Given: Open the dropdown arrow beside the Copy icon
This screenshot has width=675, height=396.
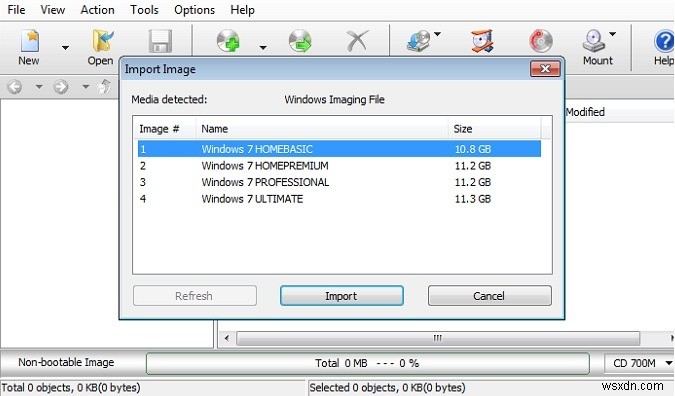Looking at the screenshot, I should click(437, 34).
